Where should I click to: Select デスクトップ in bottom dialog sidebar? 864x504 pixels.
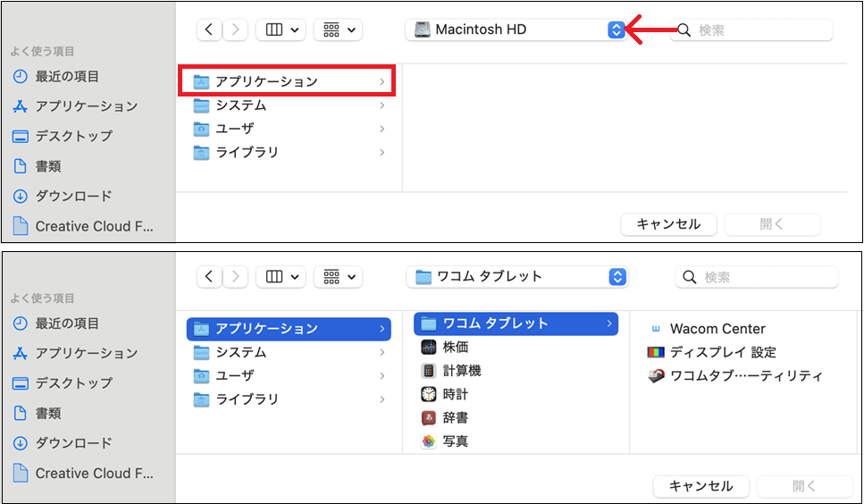(63, 382)
